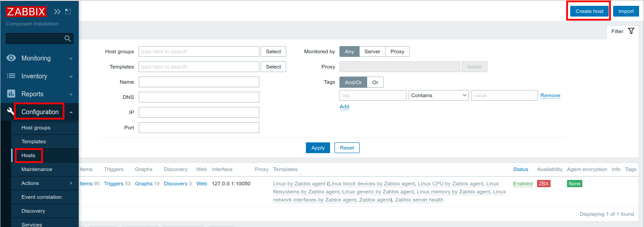Click the Inventory list icon
The width and height of the screenshot is (644, 227).
(12, 76)
